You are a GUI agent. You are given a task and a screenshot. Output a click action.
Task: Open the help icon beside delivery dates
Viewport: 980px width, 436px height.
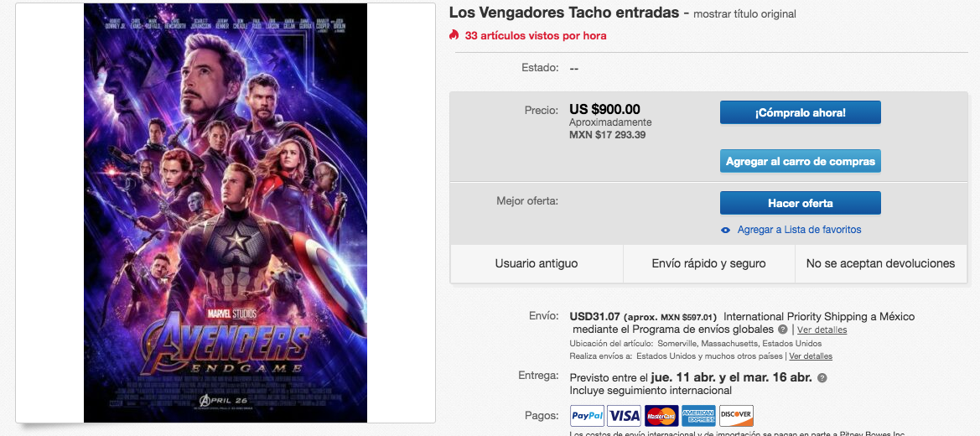[x=822, y=378]
